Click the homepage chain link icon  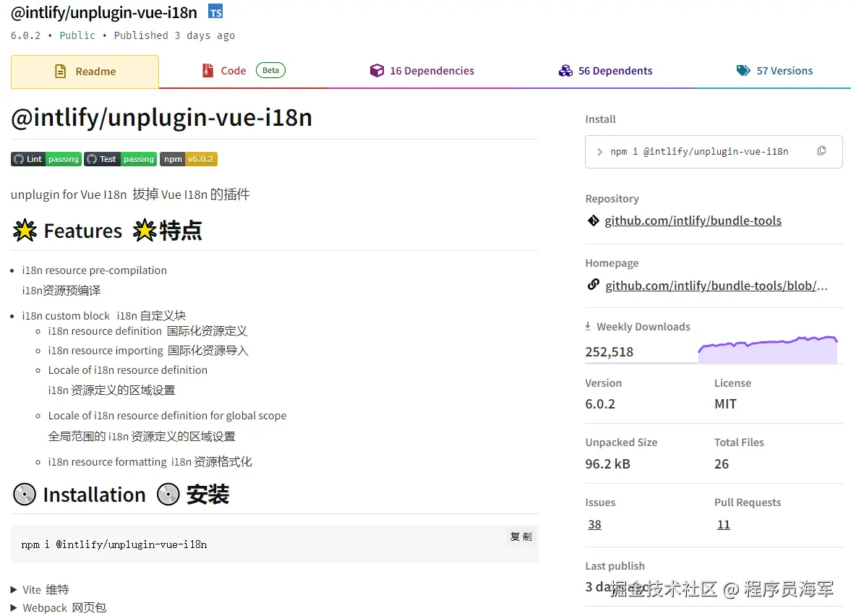point(593,284)
